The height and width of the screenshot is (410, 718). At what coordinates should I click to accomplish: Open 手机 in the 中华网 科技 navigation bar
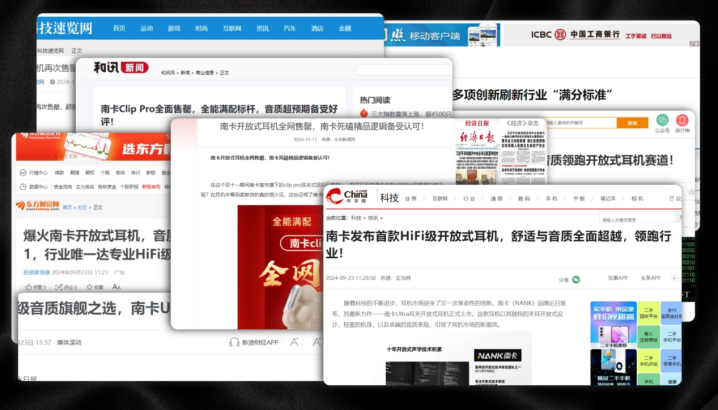551,198
